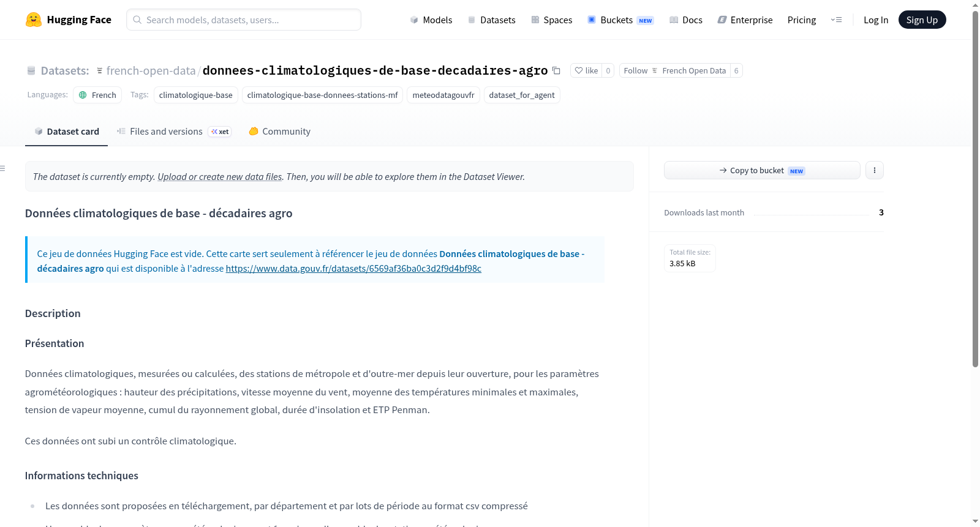This screenshot has height=527, width=980.
Task: Click the Sign Up button
Action: [x=922, y=20]
